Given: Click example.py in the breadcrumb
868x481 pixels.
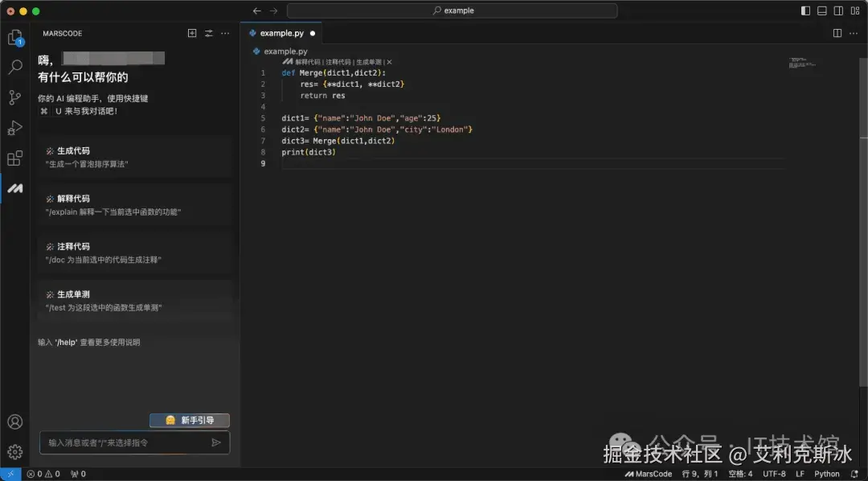Looking at the screenshot, I should click(x=285, y=51).
